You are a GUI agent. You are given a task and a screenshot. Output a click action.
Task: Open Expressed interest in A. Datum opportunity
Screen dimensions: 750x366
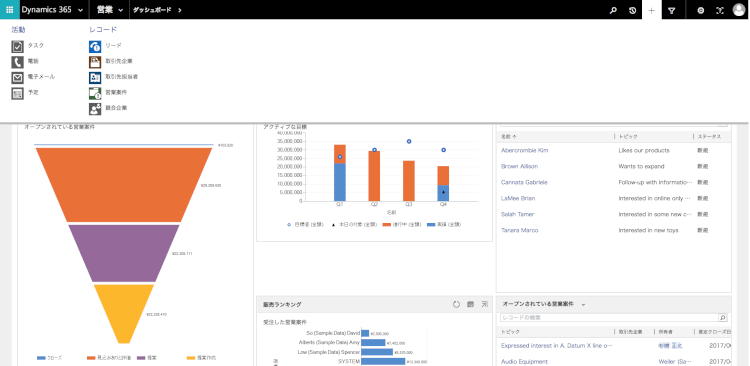tap(557, 345)
